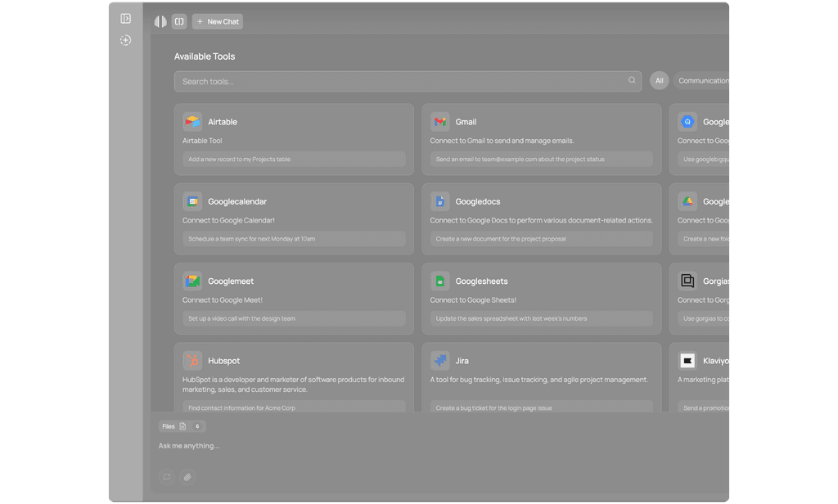
Task: Use prompt 'Create a bug ticket for the login page issue'
Action: [542, 407]
